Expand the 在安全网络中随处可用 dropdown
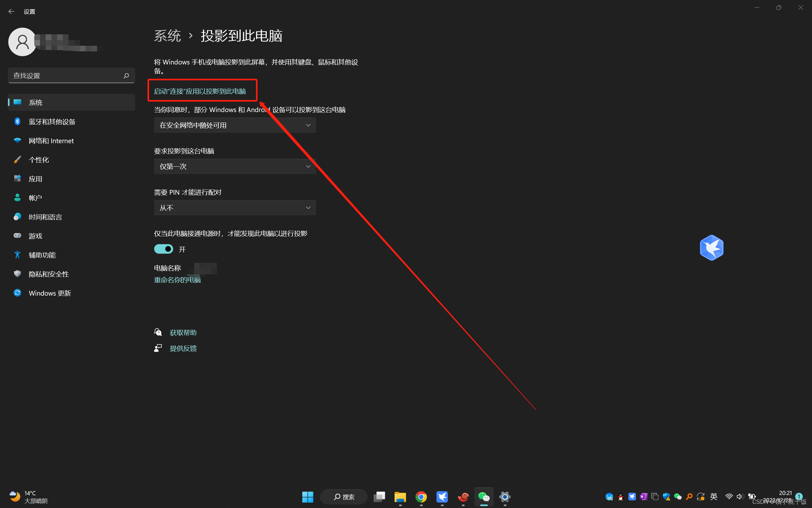The width and height of the screenshot is (812, 508). [235, 125]
